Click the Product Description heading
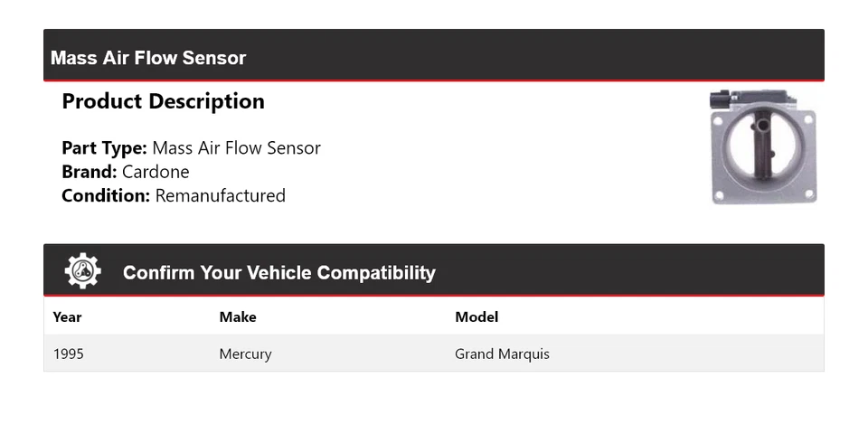Screen dimensions: 868x434 [163, 101]
